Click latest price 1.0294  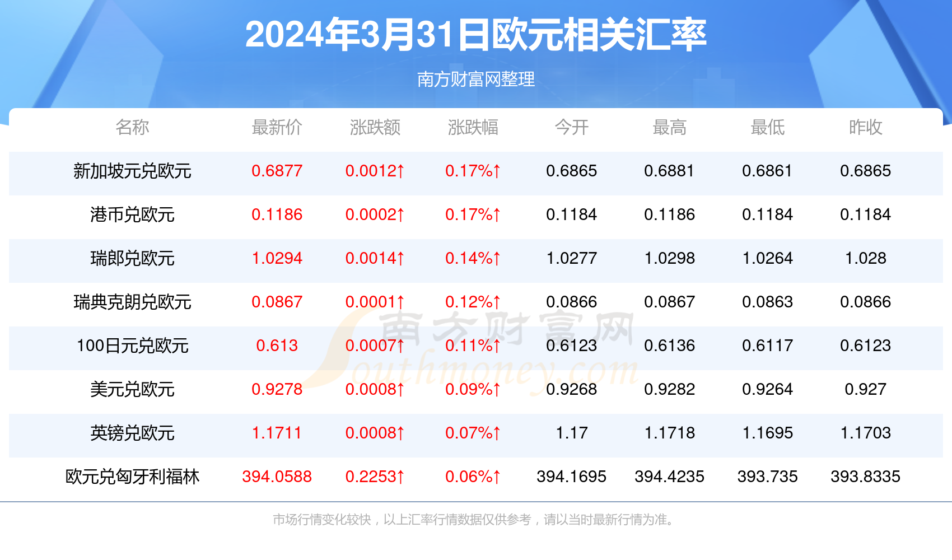(277, 258)
